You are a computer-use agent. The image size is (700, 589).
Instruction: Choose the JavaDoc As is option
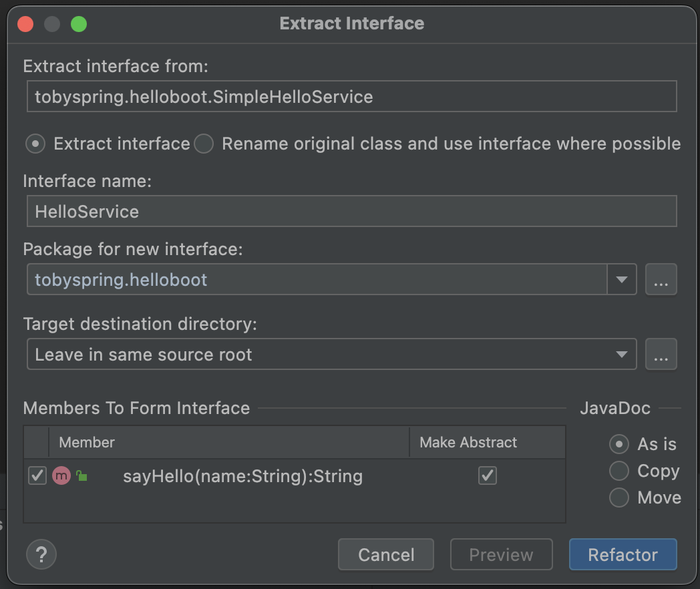[619, 444]
